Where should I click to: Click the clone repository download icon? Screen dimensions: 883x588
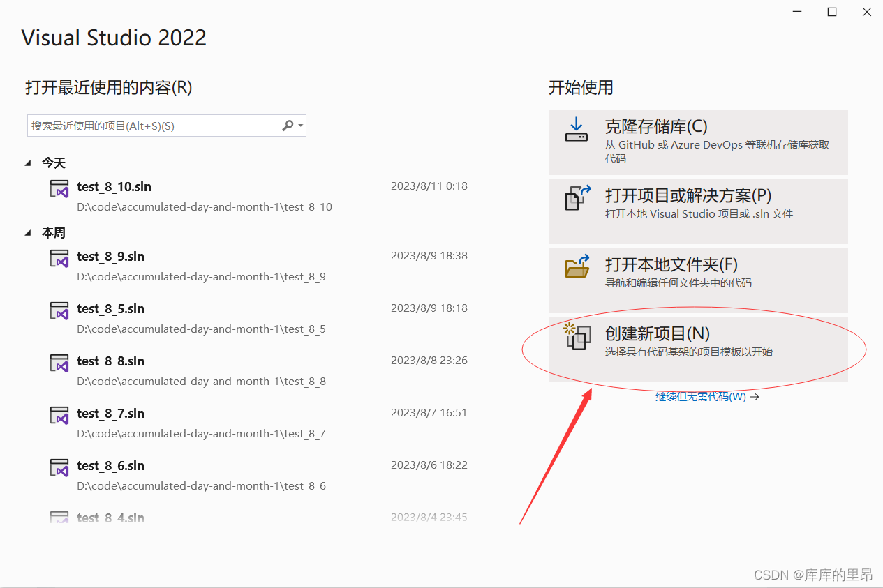577,129
